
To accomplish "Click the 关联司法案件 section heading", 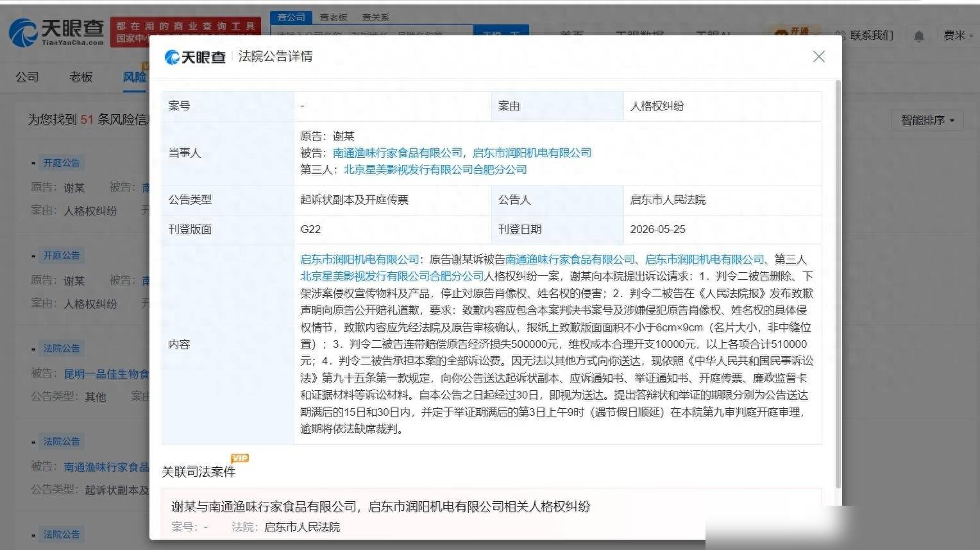I will [x=198, y=472].
